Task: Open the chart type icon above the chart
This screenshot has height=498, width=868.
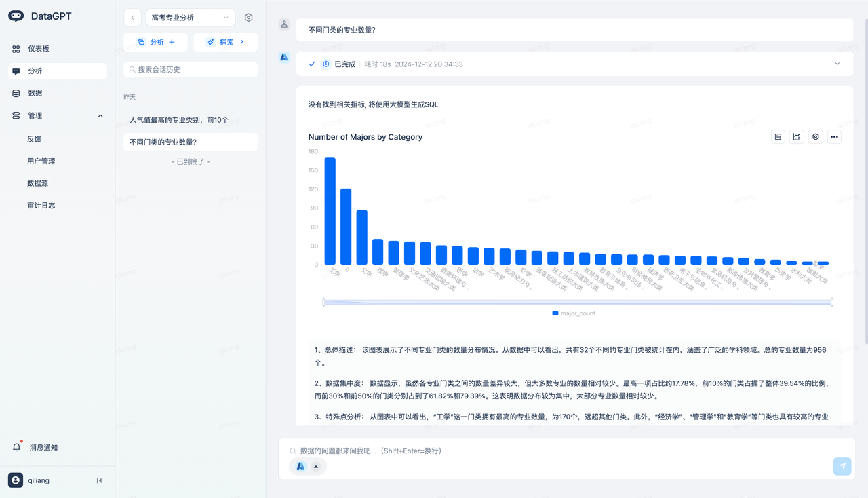Action: click(x=797, y=137)
